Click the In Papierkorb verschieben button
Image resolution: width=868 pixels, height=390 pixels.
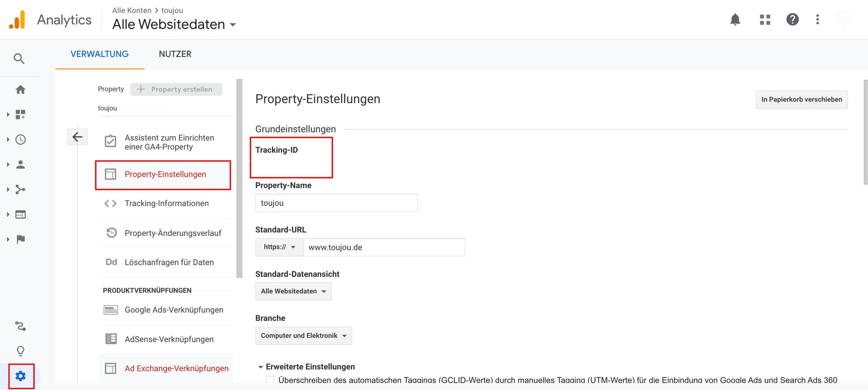click(801, 99)
